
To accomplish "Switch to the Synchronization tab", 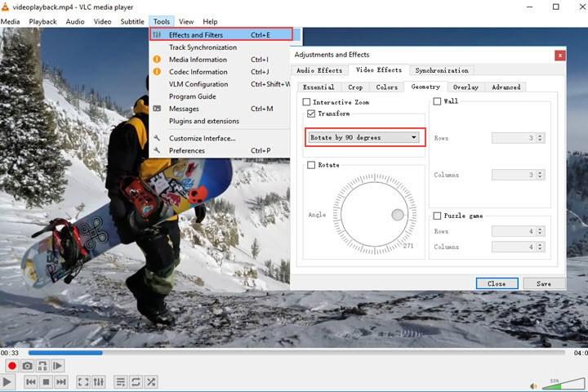I will (x=442, y=70).
